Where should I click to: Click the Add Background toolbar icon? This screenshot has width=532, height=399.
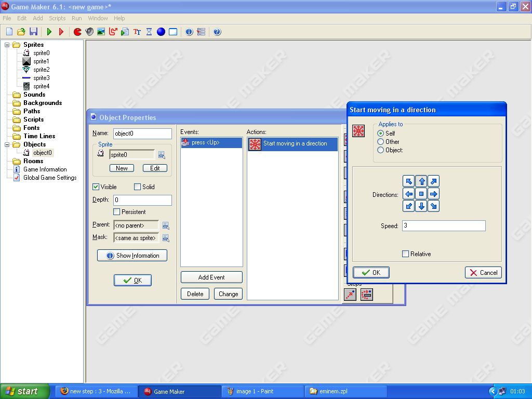(101, 32)
